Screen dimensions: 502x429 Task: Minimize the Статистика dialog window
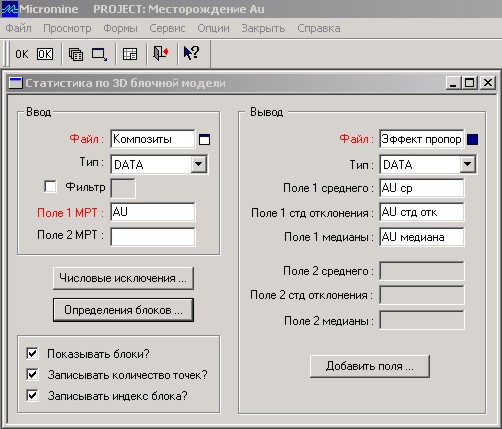click(x=453, y=83)
